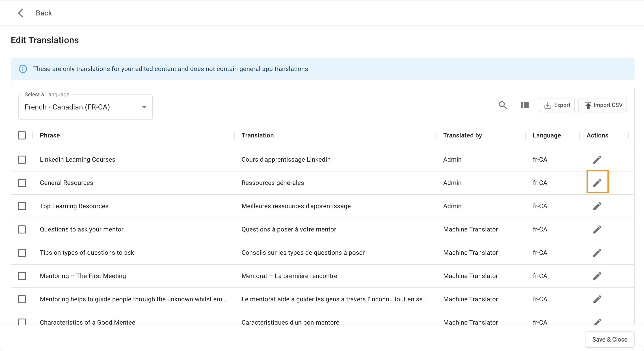Image resolution: width=644 pixels, height=351 pixels.
Task: Click the search magnifier icon
Action: pyautogui.click(x=503, y=105)
